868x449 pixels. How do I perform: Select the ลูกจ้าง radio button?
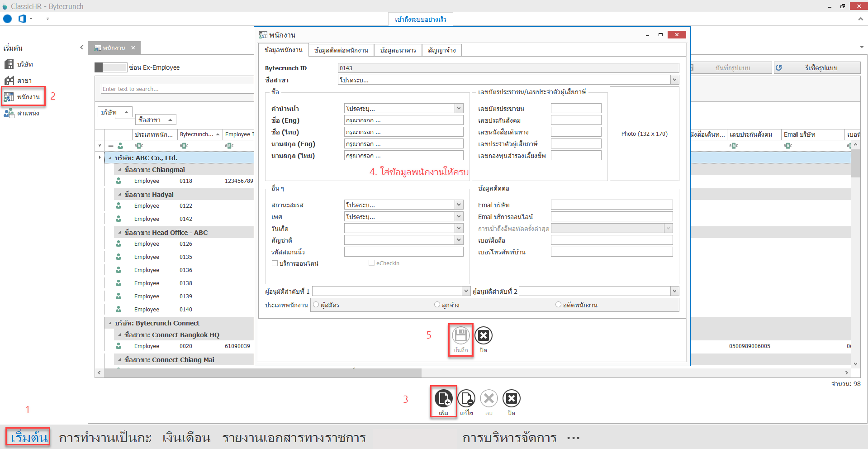437,305
